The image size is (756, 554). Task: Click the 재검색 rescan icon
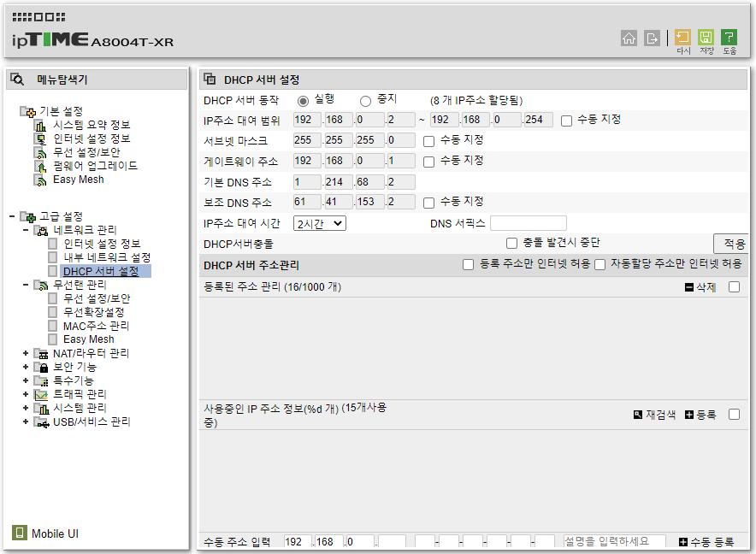point(638,415)
